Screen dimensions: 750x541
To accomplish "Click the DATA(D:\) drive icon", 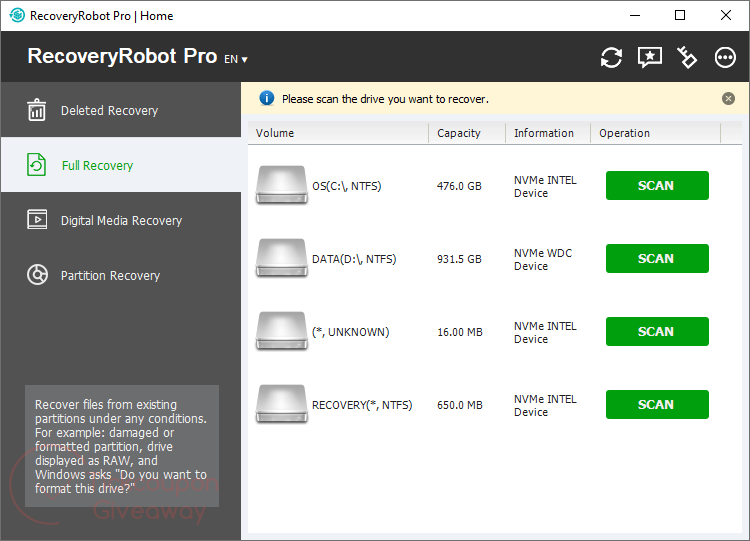I will pos(281,258).
